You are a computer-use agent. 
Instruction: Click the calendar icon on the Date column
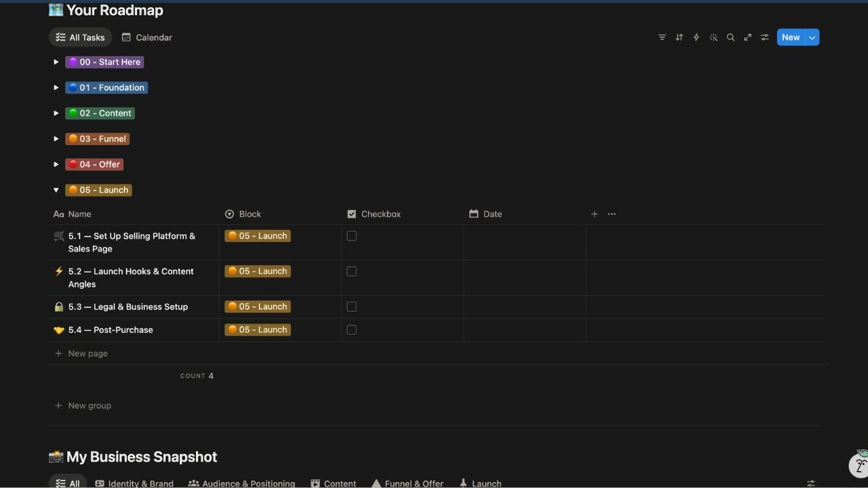pos(473,213)
